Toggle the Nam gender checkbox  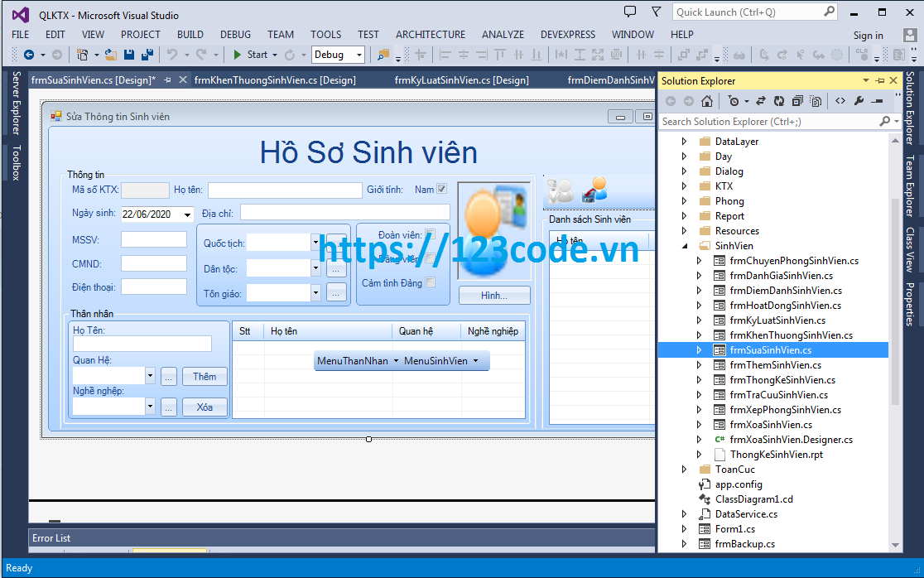443,189
